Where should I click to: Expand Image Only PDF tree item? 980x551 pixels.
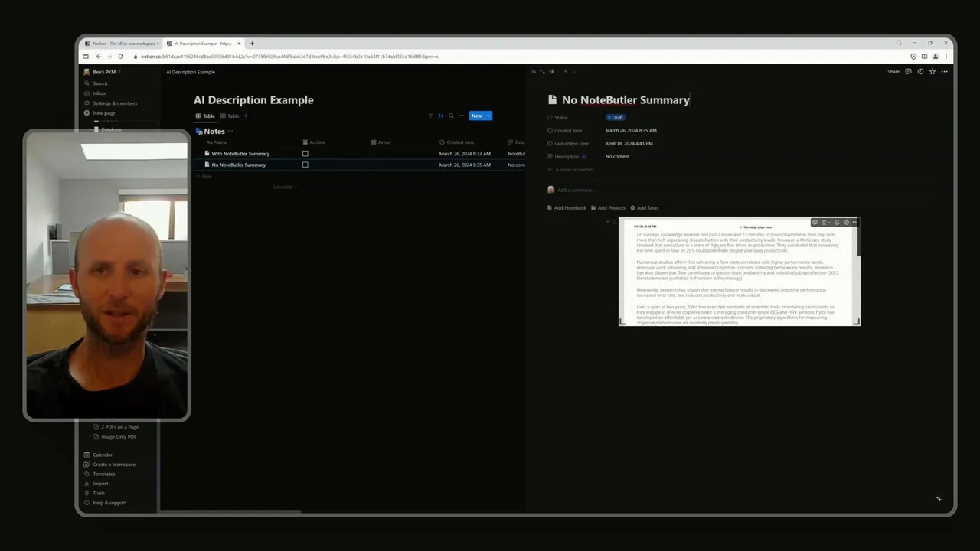(90, 437)
